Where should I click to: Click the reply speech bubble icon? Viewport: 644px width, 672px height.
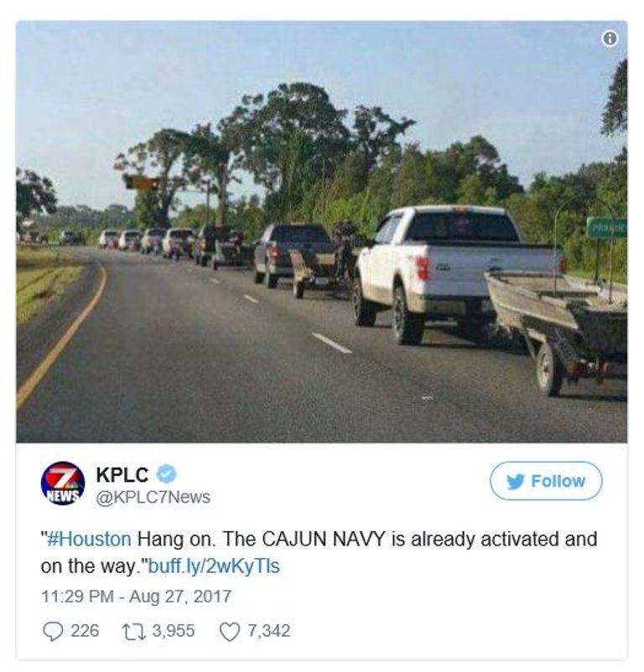pyautogui.click(x=54, y=631)
